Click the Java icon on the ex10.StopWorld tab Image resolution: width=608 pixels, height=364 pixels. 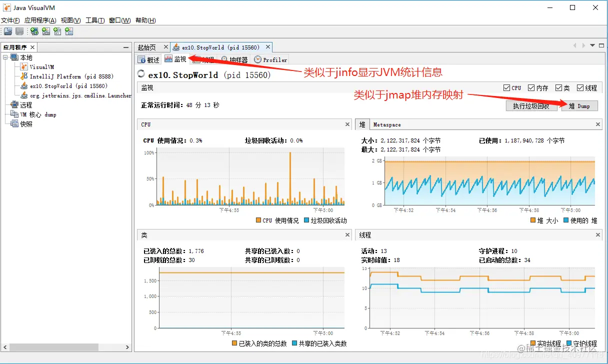(x=176, y=47)
